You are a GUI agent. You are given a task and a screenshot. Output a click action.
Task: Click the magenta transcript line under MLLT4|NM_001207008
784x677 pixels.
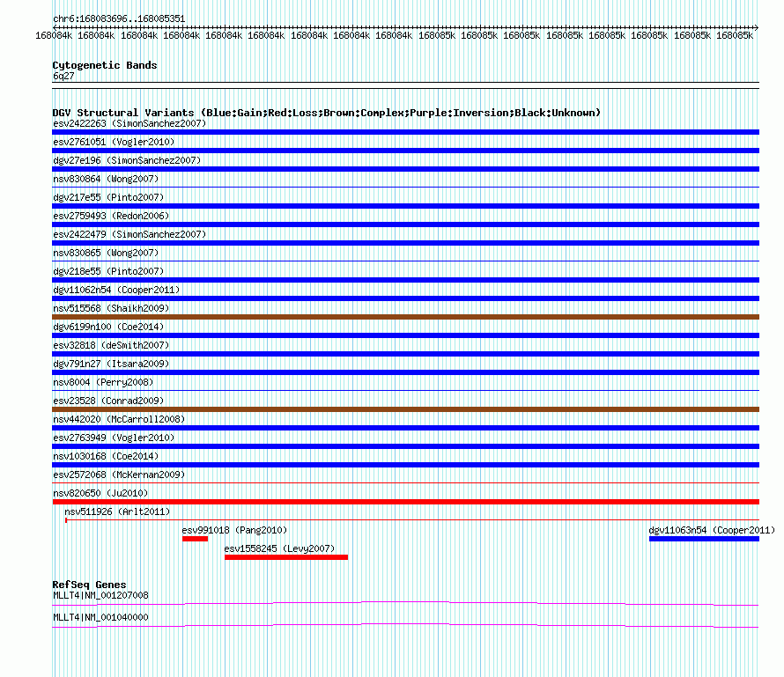[405, 604]
